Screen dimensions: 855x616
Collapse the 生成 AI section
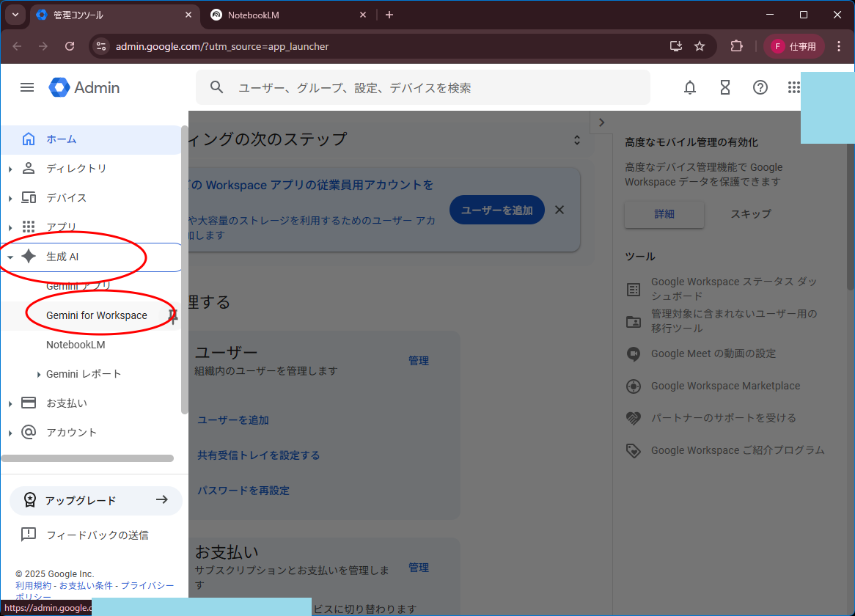(x=10, y=257)
